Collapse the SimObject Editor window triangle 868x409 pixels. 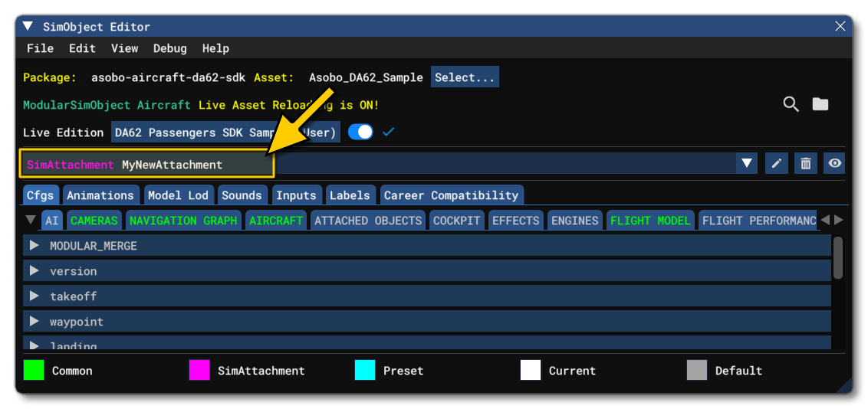pyautogui.click(x=28, y=27)
